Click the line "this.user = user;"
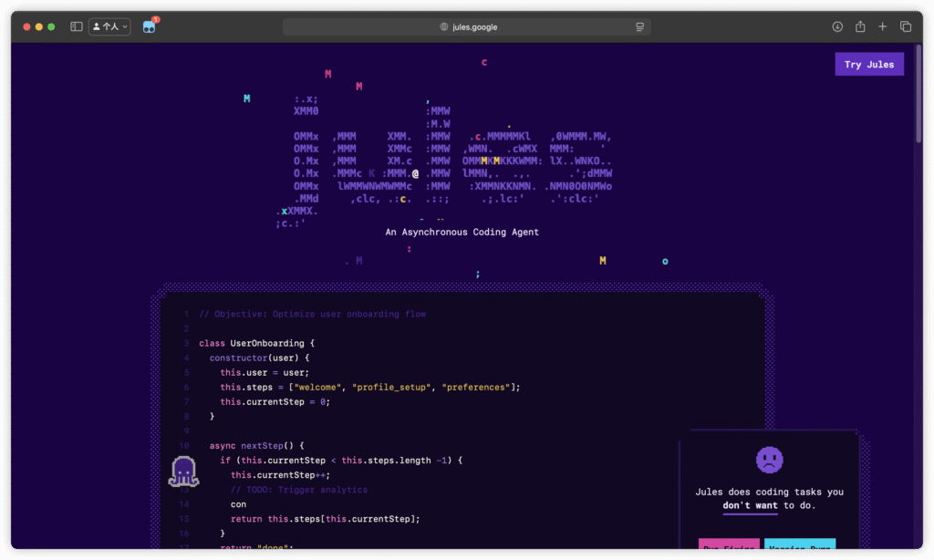 point(265,372)
